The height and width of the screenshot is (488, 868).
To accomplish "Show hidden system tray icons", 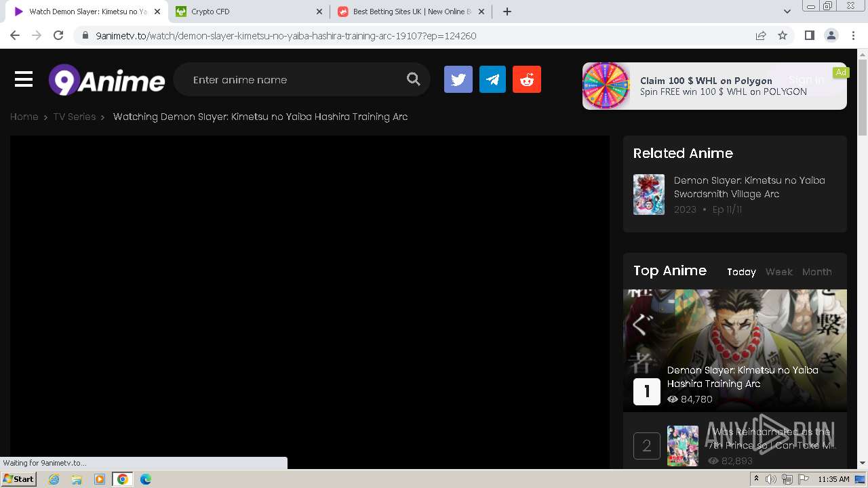I will tap(756, 479).
